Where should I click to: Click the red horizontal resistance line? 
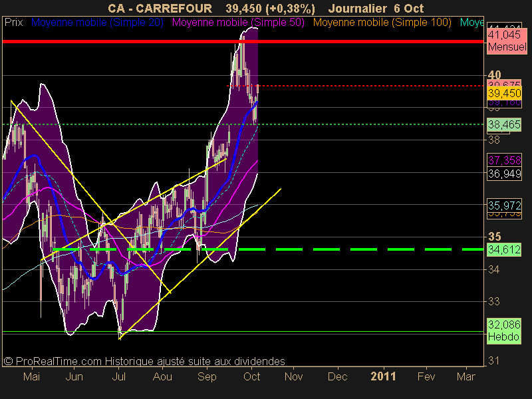[x=243, y=41]
